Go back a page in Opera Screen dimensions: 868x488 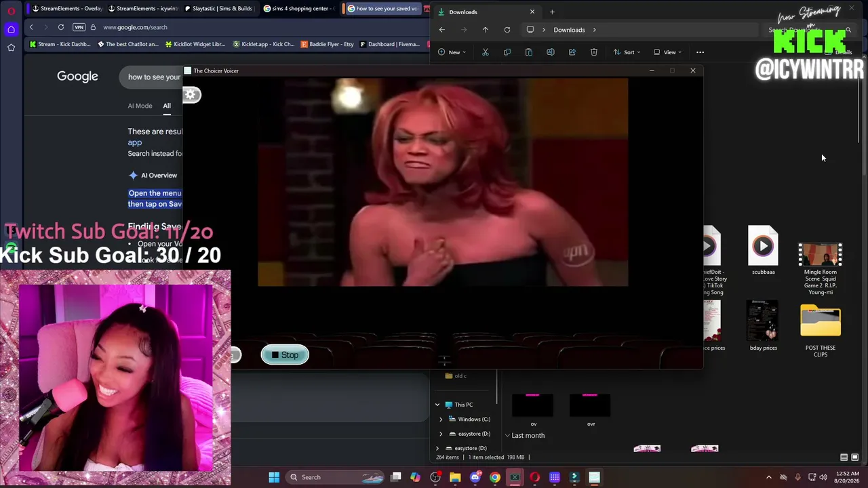(31, 27)
